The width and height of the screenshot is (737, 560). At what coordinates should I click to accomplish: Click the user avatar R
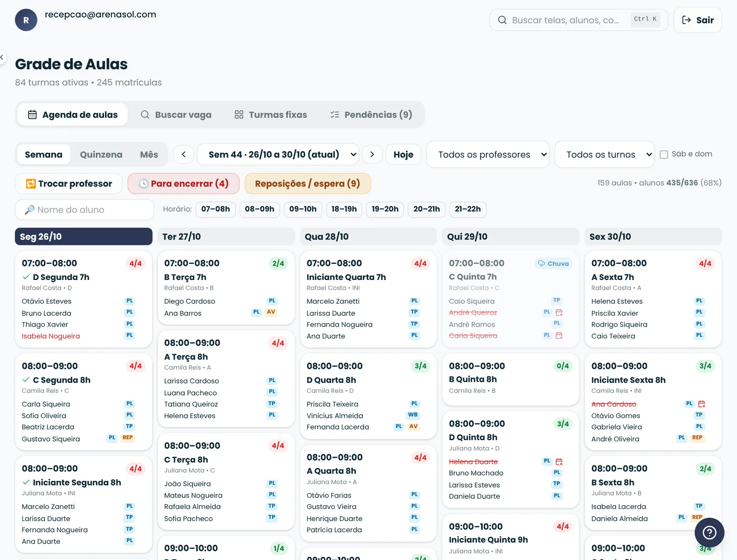coord(26,20)
